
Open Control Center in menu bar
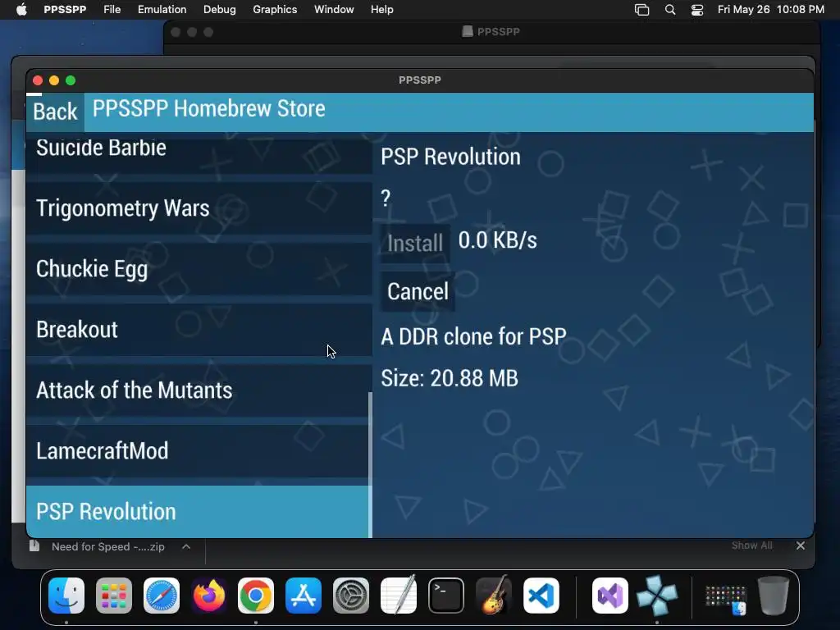pyautogui.click(x=697, y=10)
